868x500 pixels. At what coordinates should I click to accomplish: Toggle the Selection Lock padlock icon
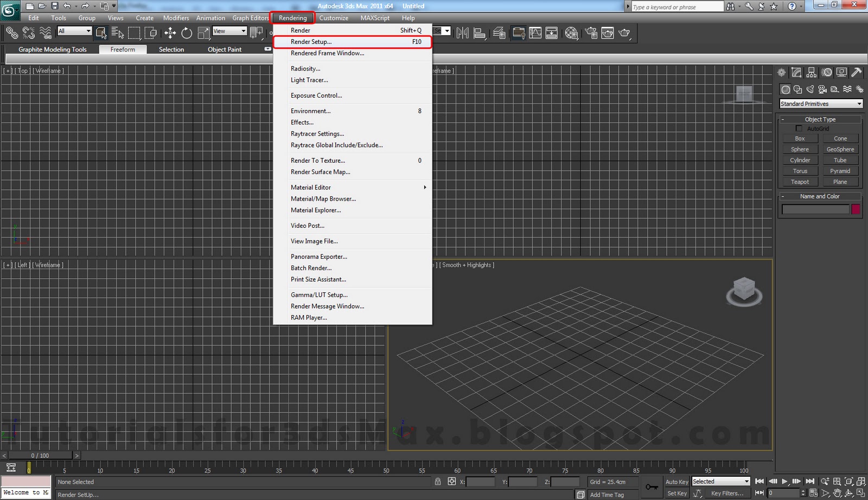[438, 482]
